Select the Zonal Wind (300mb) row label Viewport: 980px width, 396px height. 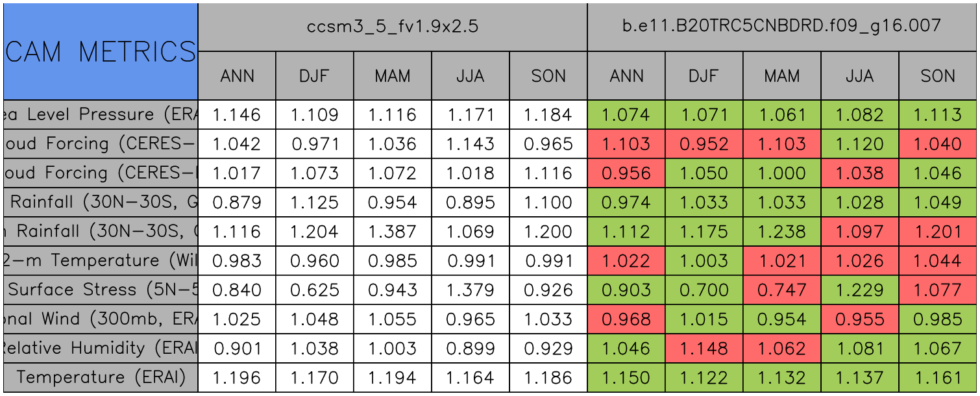coord(100,319)
